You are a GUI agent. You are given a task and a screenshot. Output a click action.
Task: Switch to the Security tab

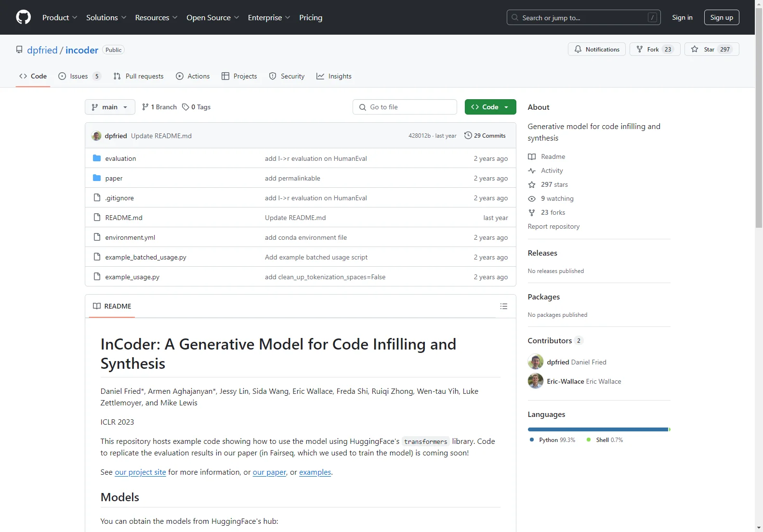[287, 76]
